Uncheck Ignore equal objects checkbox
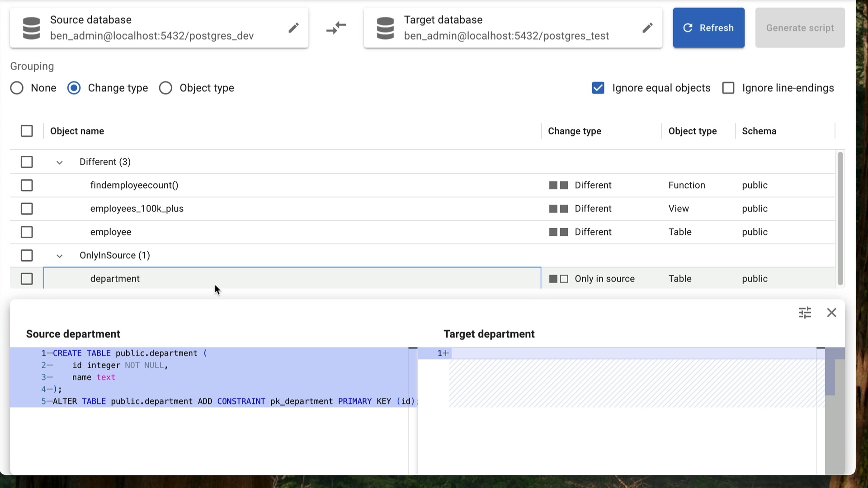The width and height of the screenshot is (868, 488). [x=598, y=88]
